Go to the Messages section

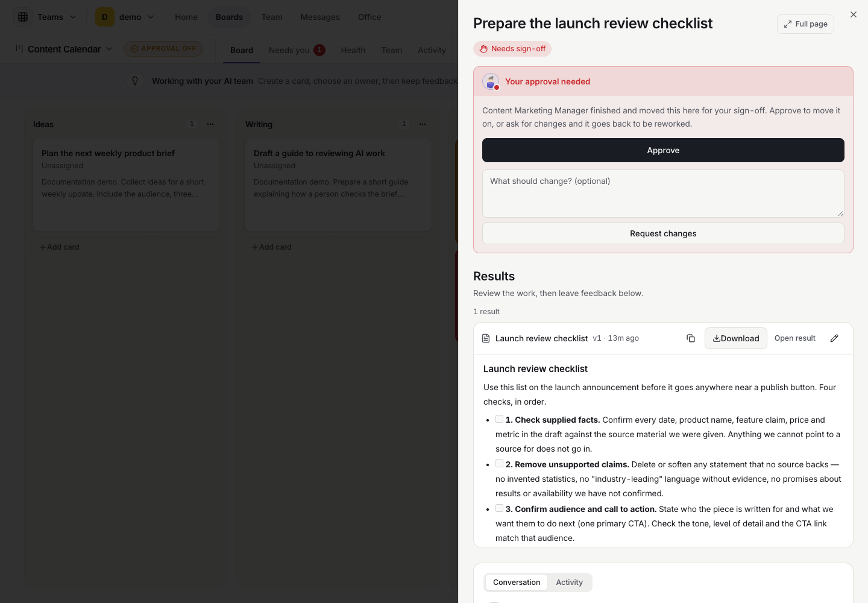pos(320,17)
